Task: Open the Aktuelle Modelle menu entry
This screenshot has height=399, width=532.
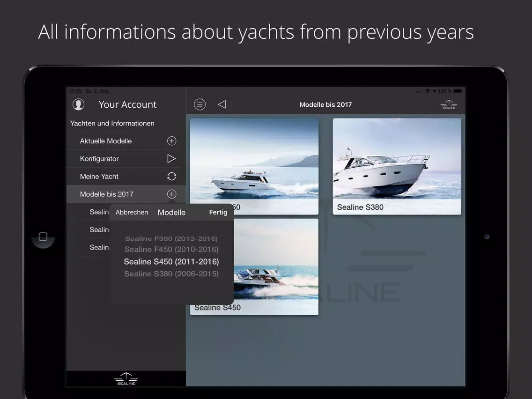Action: point(126,141)
